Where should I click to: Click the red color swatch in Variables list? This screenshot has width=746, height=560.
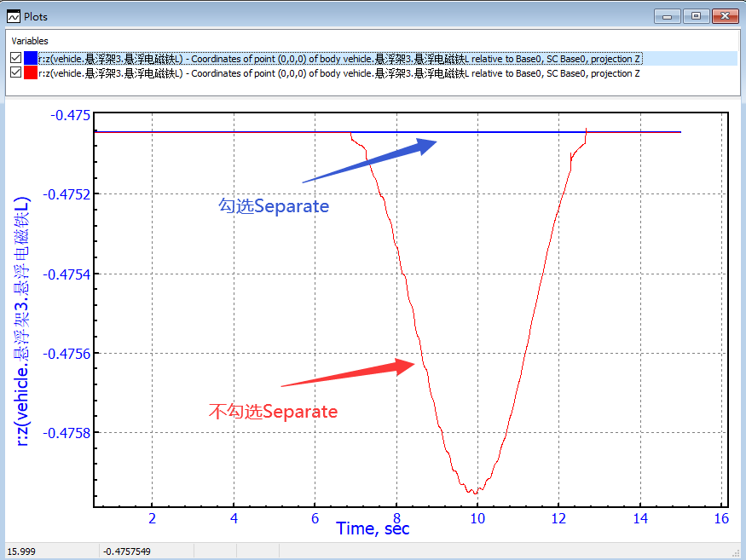(x=31, y=72)
